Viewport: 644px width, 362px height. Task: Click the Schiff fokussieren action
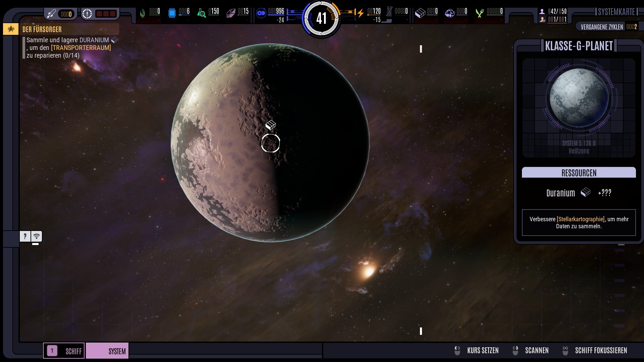pyautogui.click(x=595, y=351)
